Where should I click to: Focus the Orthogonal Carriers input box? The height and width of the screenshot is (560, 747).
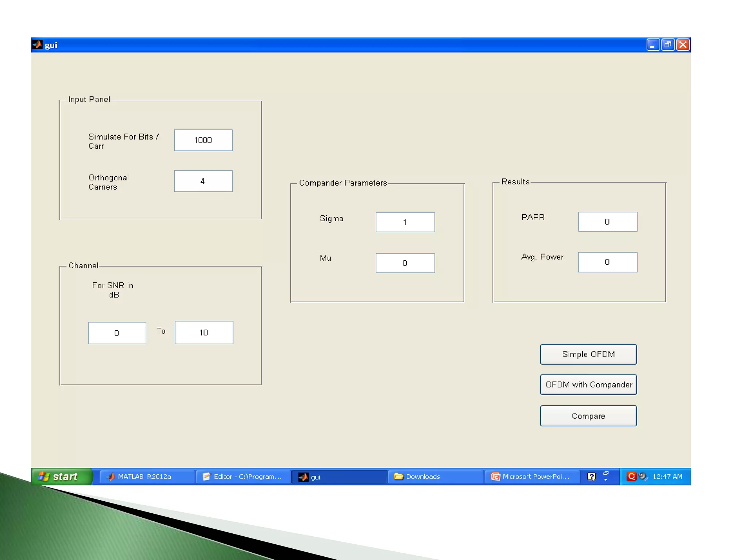click(x=203, y=181)
